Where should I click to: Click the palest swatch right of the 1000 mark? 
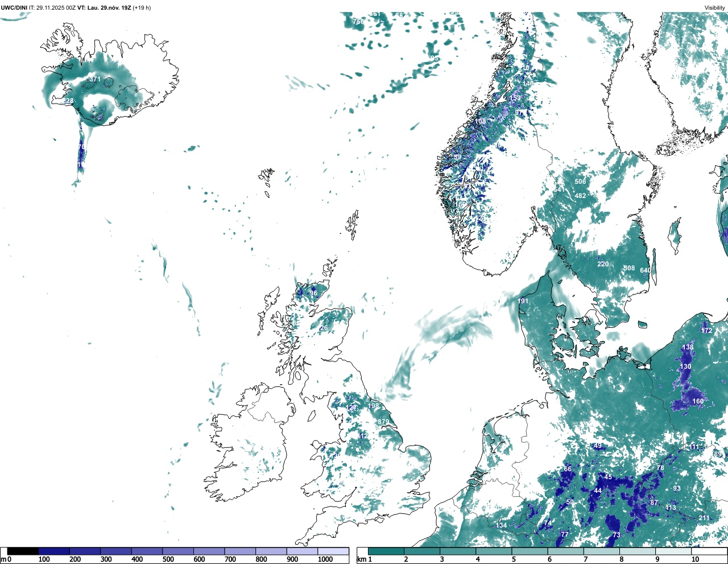333,551
